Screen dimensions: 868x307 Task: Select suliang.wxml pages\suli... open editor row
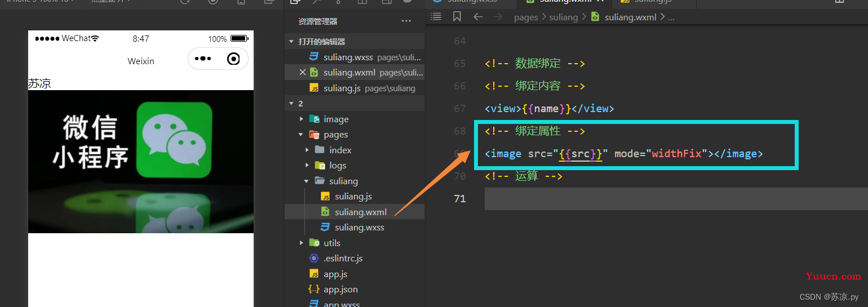click(355, 72)
